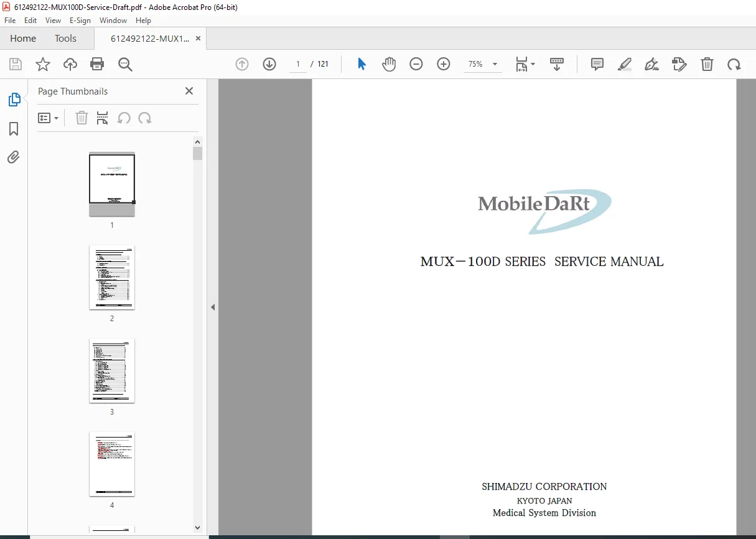Zoom out with minus icon

(x=416, y=64)
